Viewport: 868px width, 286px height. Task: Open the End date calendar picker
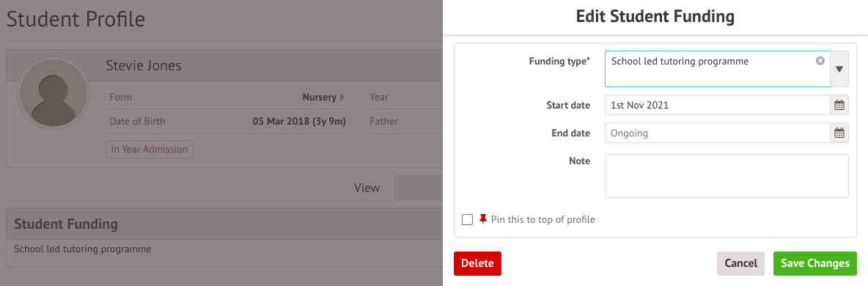coord(839,133)
